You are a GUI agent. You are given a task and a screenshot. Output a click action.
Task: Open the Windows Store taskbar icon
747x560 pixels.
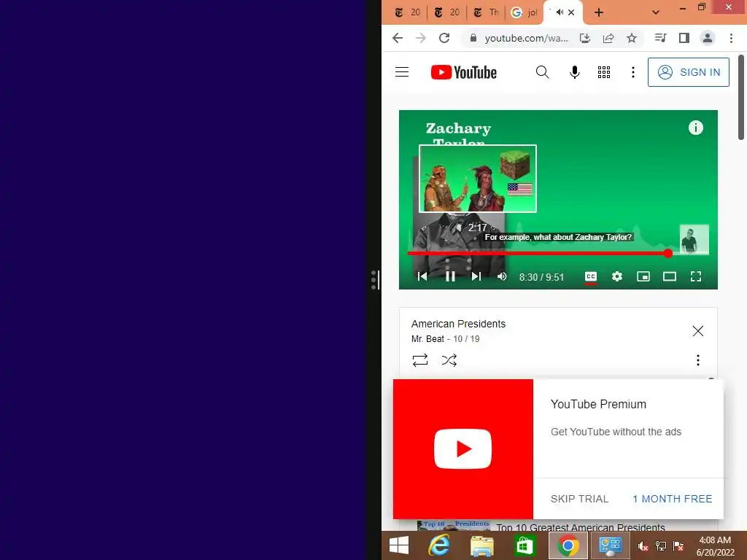click(x=524, y=545)
